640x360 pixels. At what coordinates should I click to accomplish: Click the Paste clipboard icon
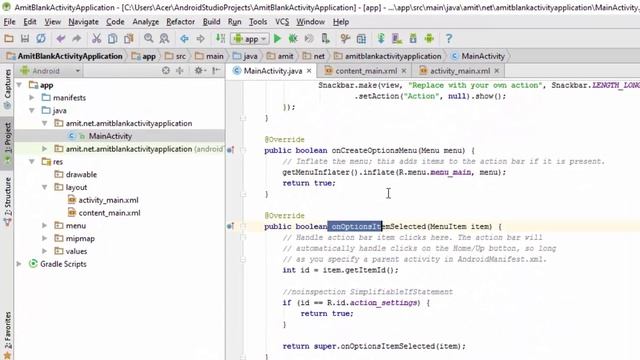129,39
